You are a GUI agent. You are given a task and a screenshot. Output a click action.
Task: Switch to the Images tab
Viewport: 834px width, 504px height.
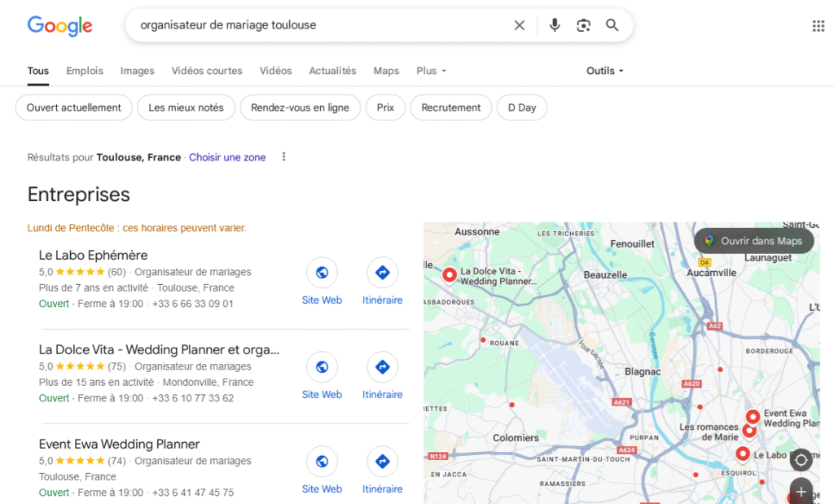click(137, 71)
